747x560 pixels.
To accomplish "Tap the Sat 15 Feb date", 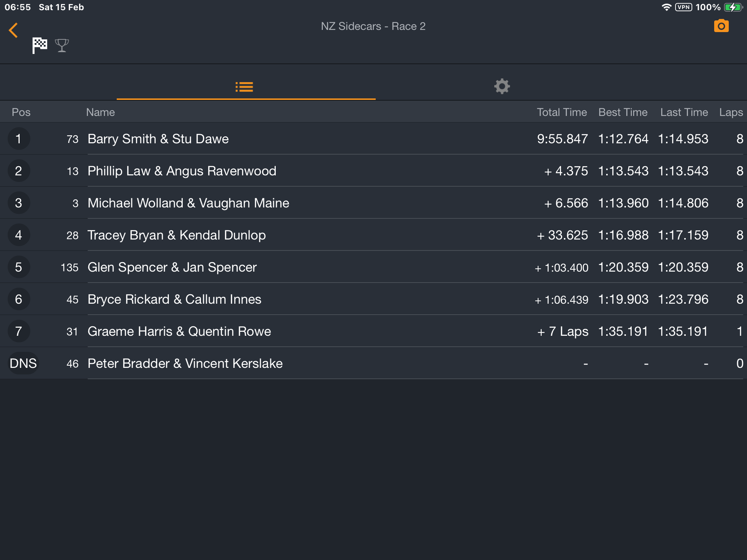I will pos(61,7).
